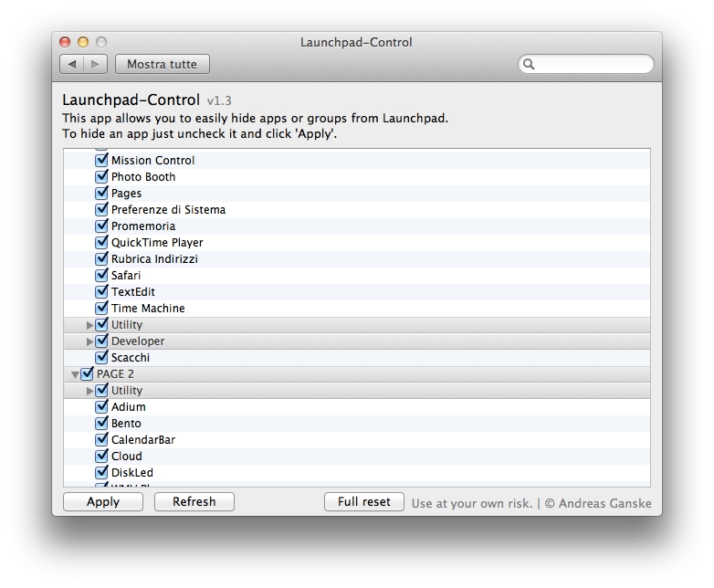
Task: Click the Full reset button
Action: 363,501
